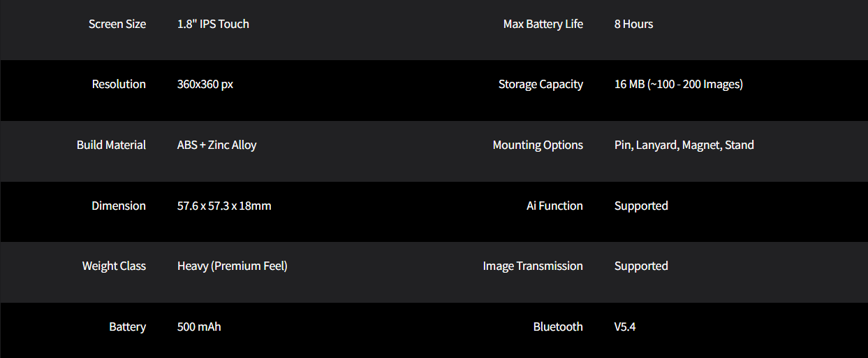Viewport: 868px width, 358px height.
Task: Click the Max Battery Life label
Action: (543, 24)
